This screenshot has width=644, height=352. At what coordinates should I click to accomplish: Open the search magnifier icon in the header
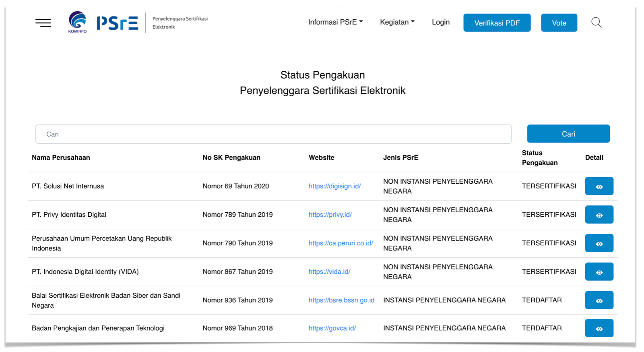click(x=596, y=23)
